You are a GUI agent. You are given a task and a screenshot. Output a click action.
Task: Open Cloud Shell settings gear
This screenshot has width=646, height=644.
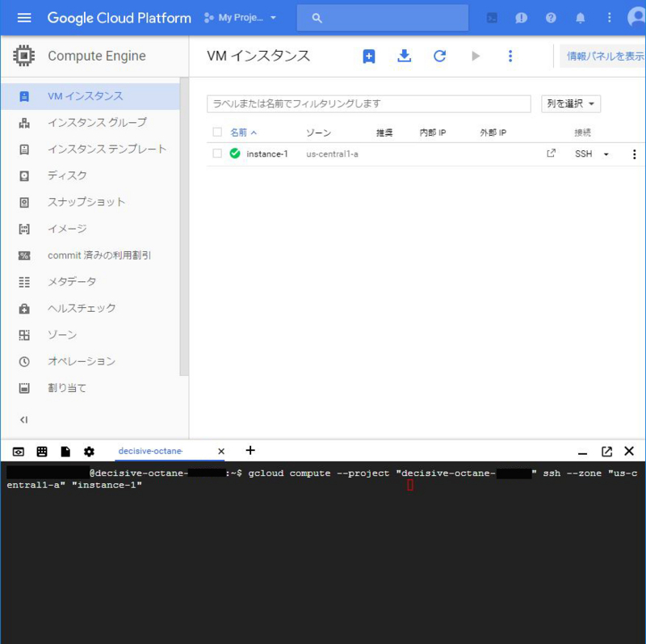(x=89, y=452)
